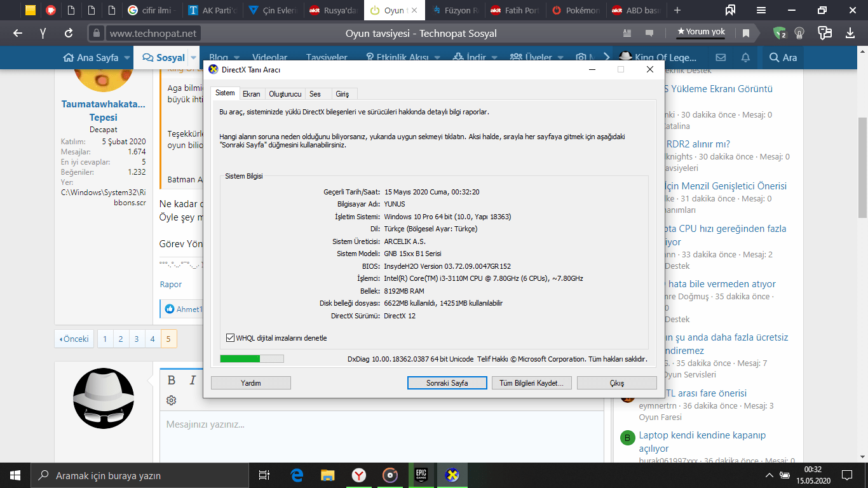Open 'Laptop kendi kendine kapanıp açılıyor' thread
Screen dimensions: 868x488
tap(702, 442)
